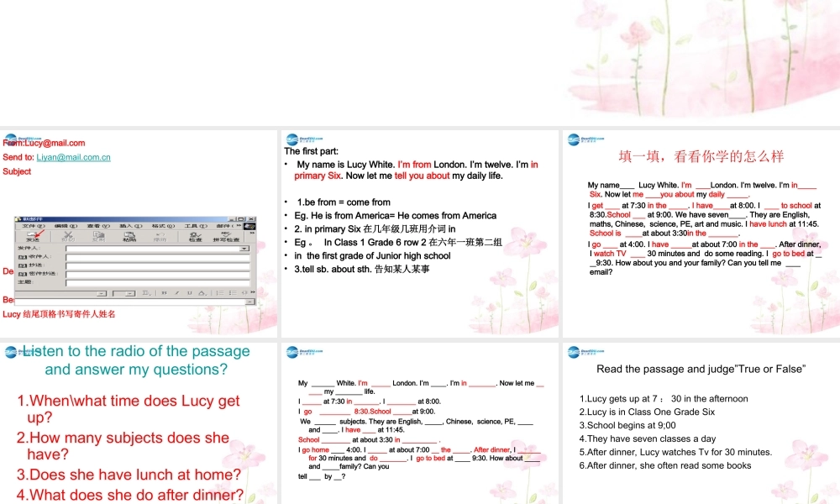Open the font name dropdown in format bar
This screenshot has height=504, width=840.
click(x=102, y=293)
